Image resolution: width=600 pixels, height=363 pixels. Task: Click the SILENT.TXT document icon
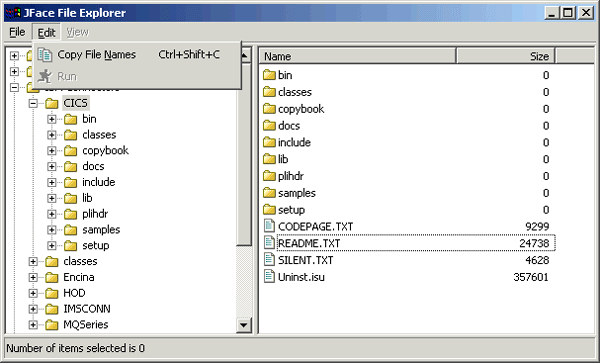[x=269, y=259]
